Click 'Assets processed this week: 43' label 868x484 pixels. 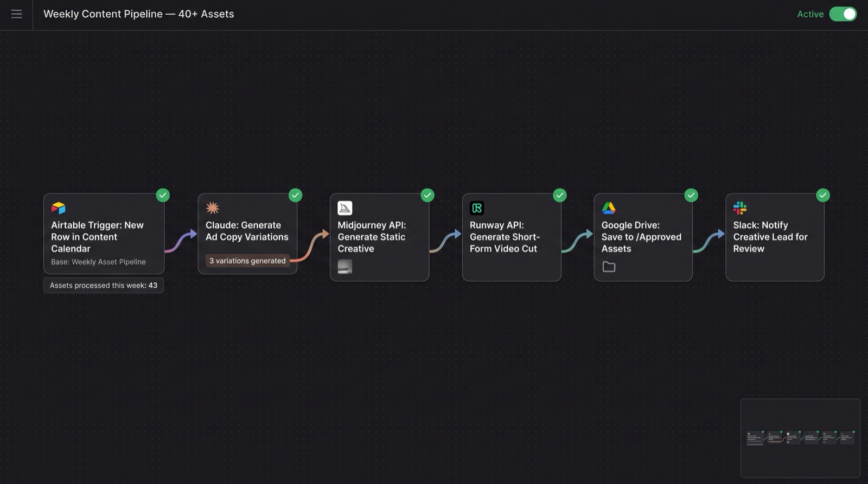[104, 285]
